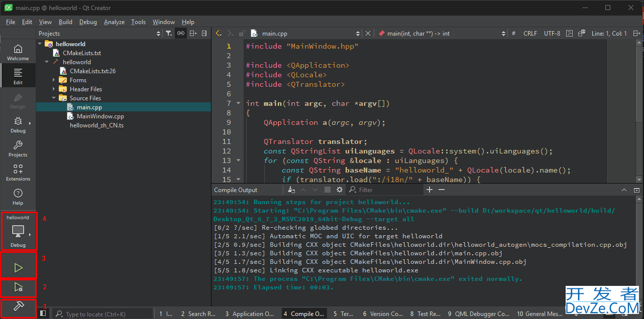The height and width of the screenshot is (319, 644).
Task: Start debugging with the play-bug button
Action: 18,287
